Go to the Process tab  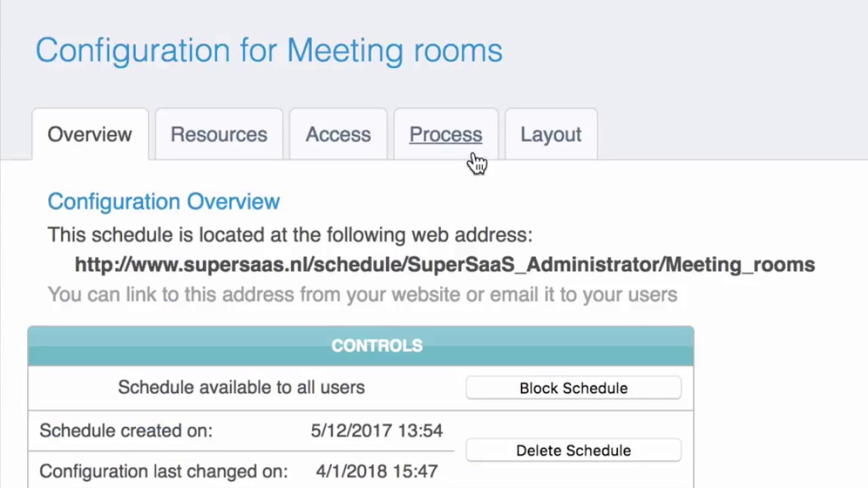pyautogui.click(x=446, y=134)
